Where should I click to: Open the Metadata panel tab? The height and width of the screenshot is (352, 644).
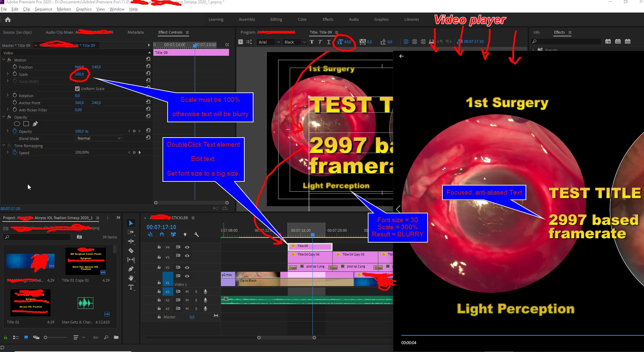pos(136,32)
